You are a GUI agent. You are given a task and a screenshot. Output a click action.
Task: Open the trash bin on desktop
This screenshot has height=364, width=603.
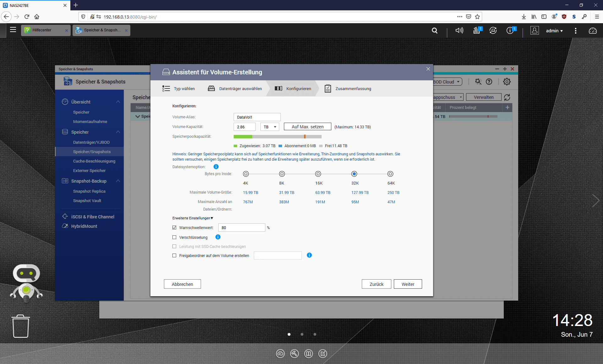(21, 326)
